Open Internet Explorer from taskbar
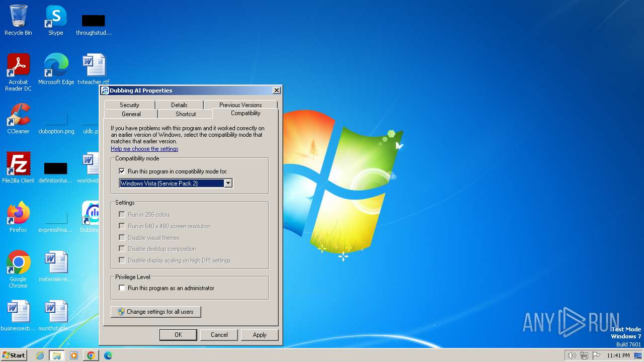This screenshot has width=644, height=362. tap(40, 355)
